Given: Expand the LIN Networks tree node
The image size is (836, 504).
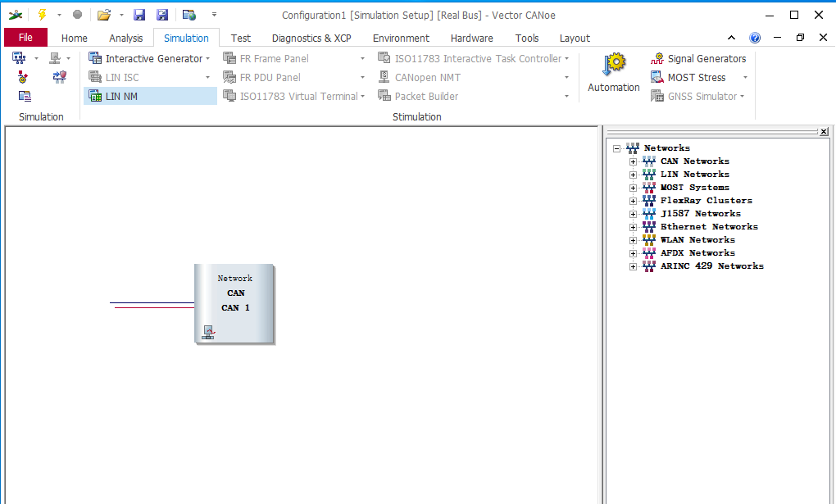Looking at the screenshot, I should (x=633, y=175).
